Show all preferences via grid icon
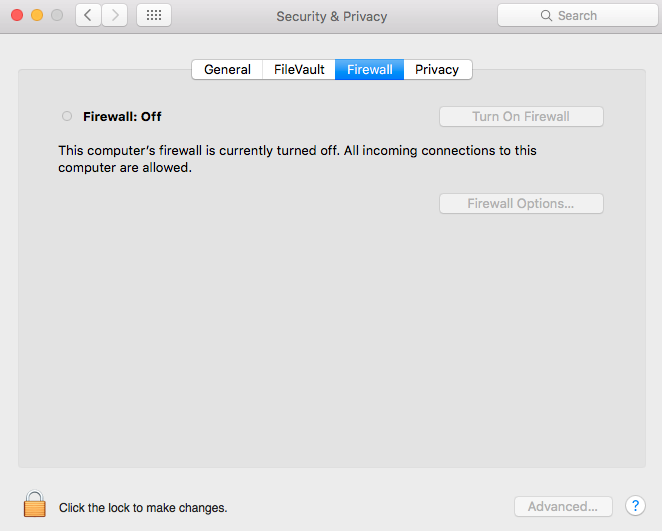 [x=154, y=16]
